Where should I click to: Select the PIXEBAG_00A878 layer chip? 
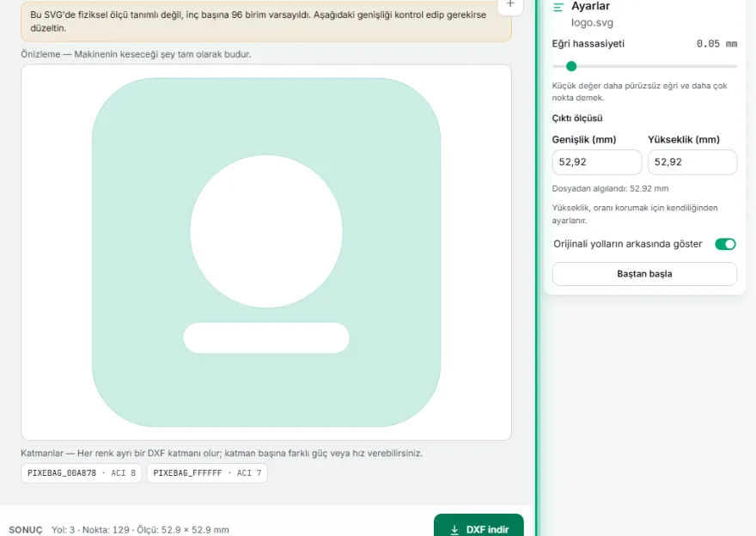pos(81,472)
